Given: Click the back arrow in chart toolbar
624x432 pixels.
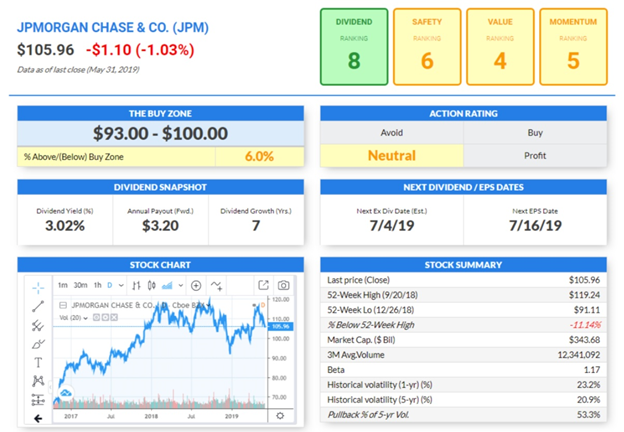Looking at the screenshot, I should [x=38, y=418].
